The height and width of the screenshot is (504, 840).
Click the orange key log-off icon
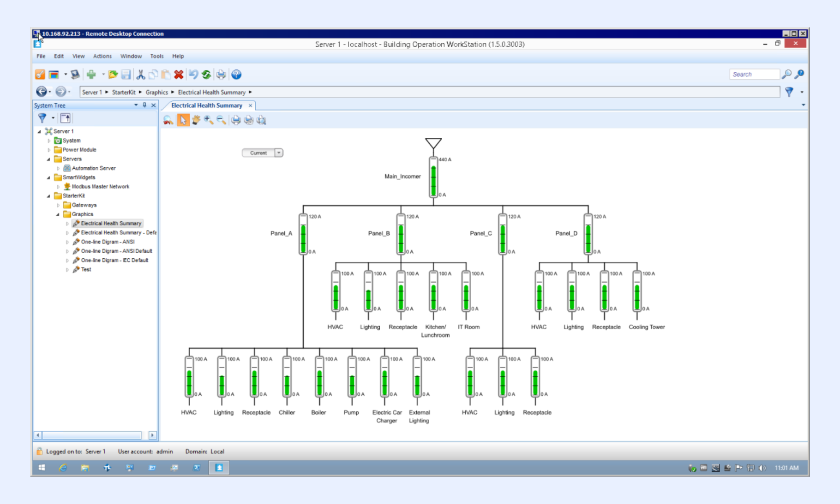click(40, 74)
